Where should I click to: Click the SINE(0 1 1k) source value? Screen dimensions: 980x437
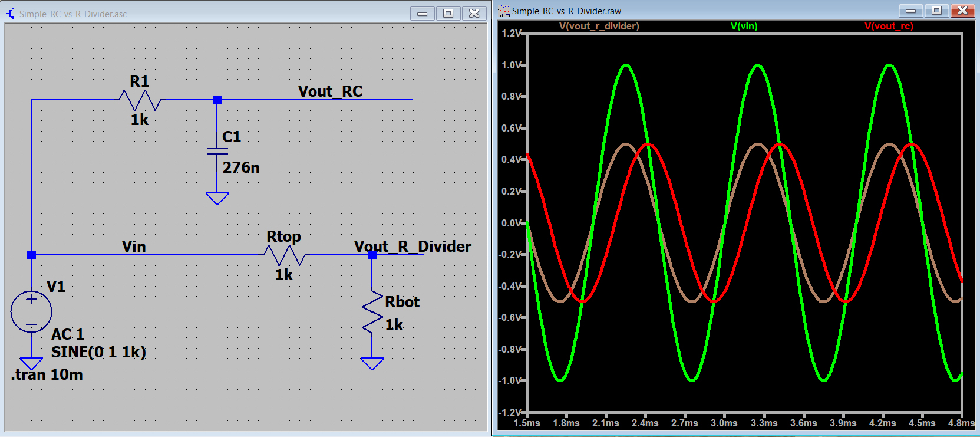[x=98, y=352]
